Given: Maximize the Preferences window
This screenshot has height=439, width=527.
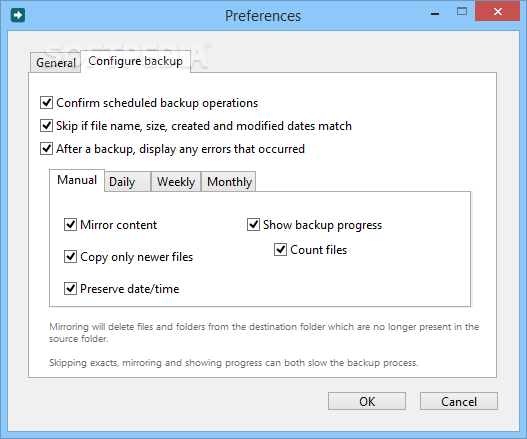Looking at the screenshot, I should coord(462,12).
